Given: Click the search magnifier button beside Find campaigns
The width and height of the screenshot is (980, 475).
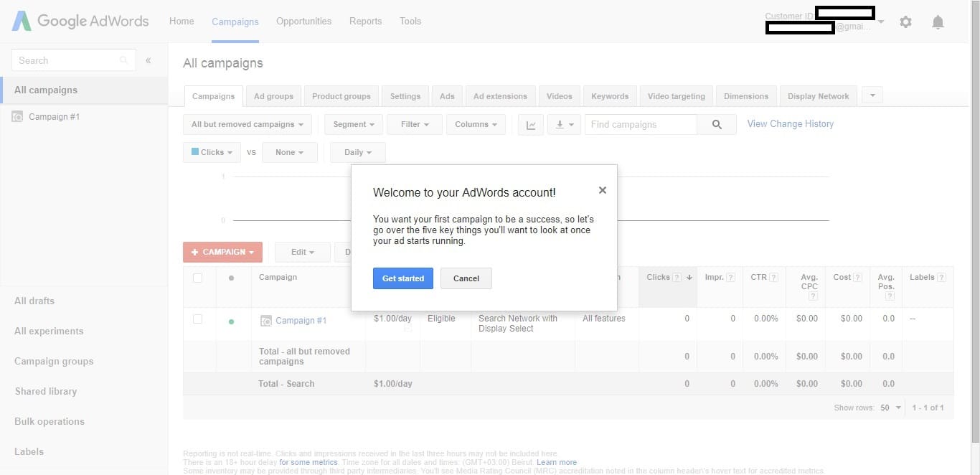Looking at the screenshot, I should click(717, 125).
